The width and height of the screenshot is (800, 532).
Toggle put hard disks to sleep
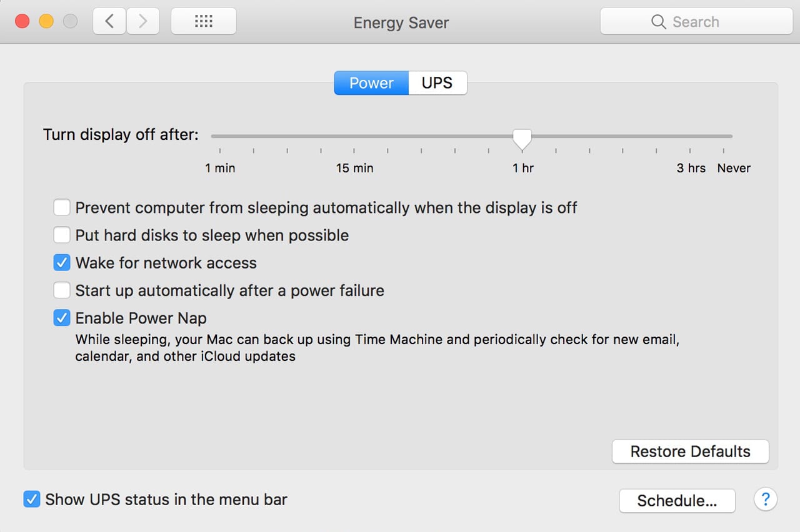tap(61, 235)
